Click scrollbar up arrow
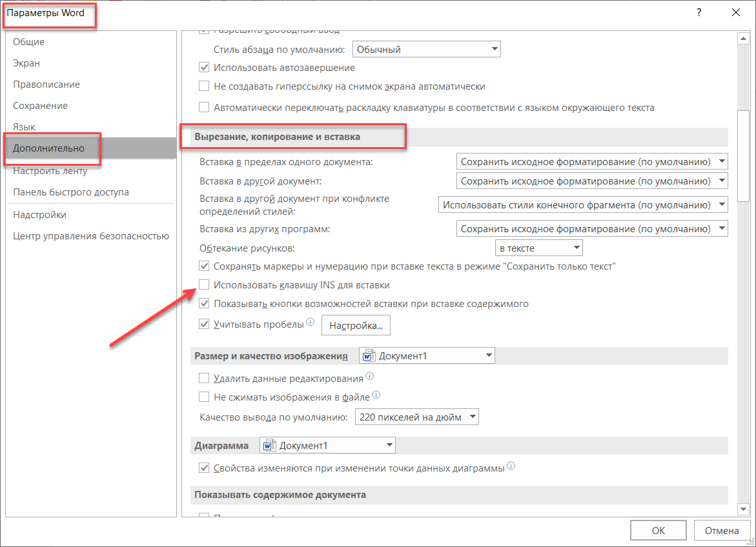Screen dimensions: 756x547 pos(743,38)
